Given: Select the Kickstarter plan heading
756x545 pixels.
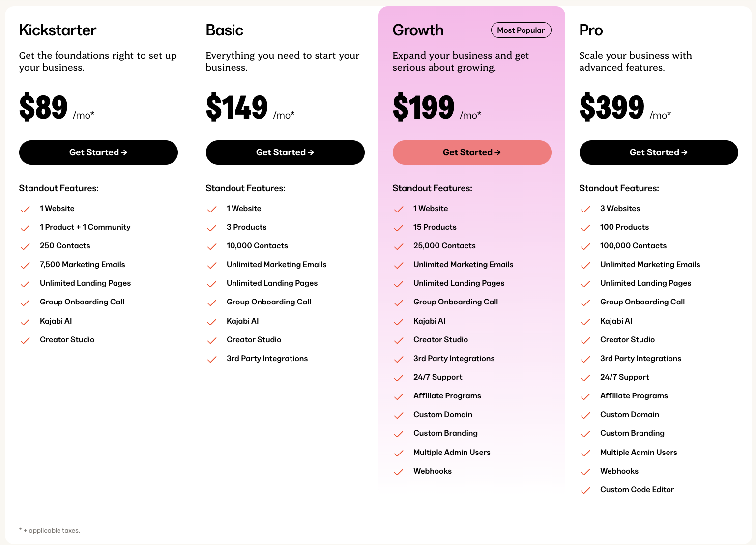Looking at the screenshot, I should (58, 30).
